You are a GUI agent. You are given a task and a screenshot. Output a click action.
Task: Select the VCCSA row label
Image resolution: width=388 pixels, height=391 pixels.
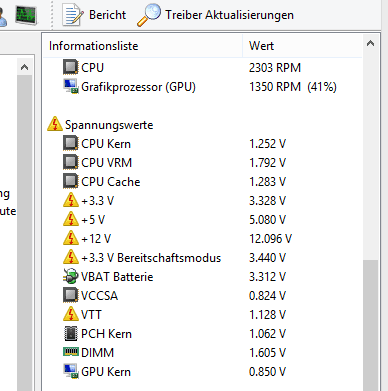(x=99, y=296)
